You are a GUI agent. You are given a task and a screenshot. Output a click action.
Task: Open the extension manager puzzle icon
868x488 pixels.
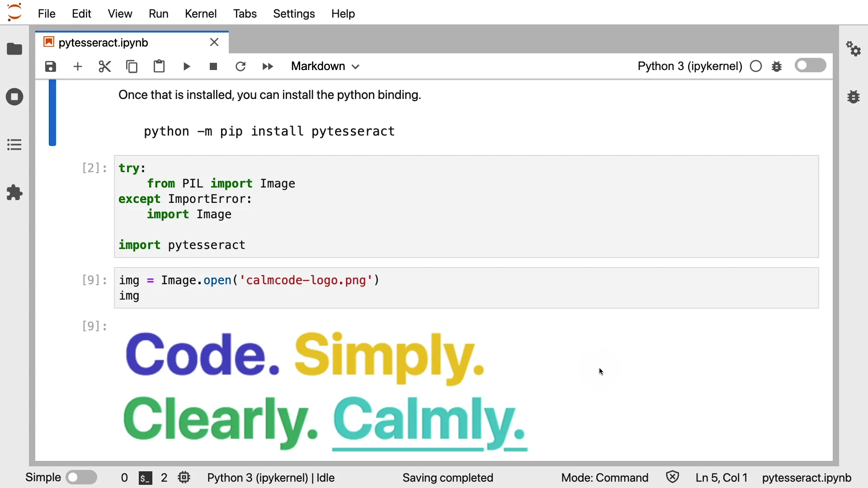coord(15,193)
